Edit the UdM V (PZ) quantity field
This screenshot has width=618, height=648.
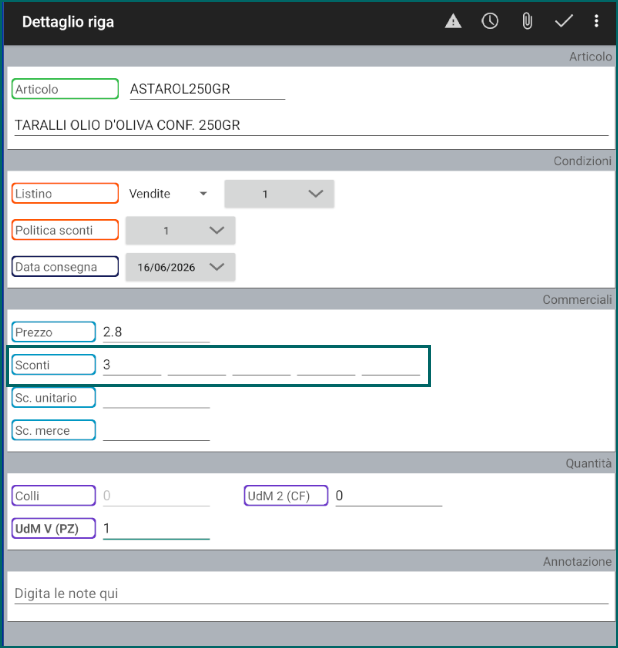156,529
